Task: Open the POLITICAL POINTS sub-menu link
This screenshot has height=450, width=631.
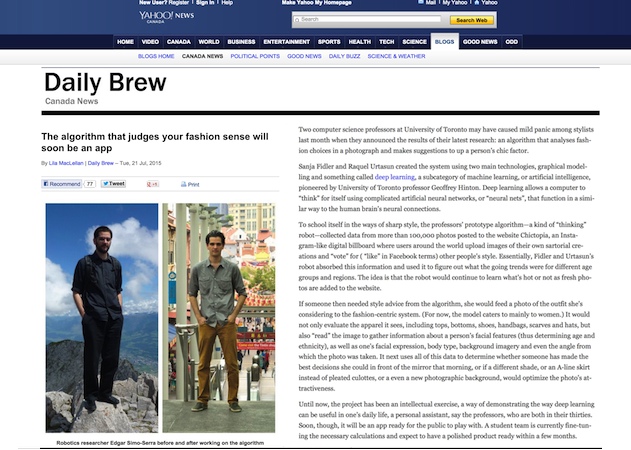Action: pos(254,57)
